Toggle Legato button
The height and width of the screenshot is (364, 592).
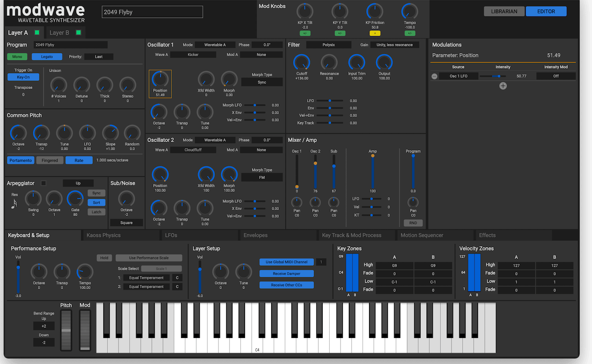[x=47, y=57]
